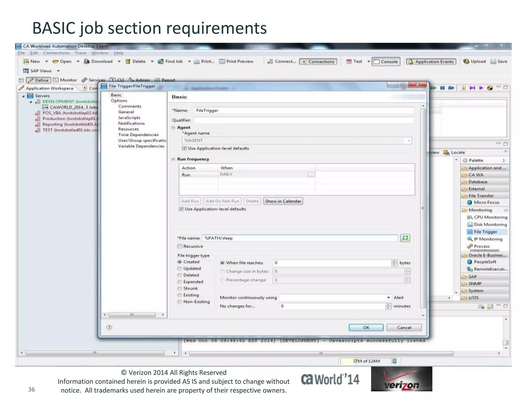The image size is (532, 399).
Task: Select the Shrunk trigger type
Action: coord(179,288)
